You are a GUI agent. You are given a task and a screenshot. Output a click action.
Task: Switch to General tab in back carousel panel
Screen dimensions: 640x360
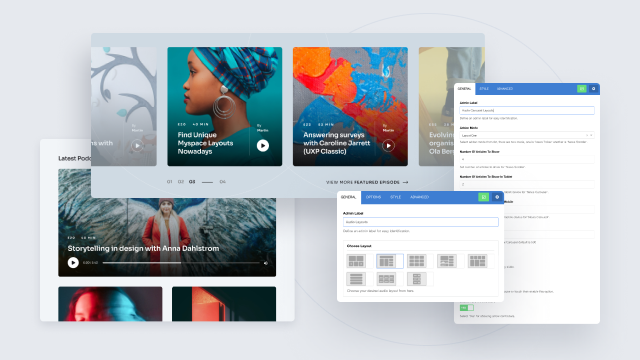pos(464,89)
